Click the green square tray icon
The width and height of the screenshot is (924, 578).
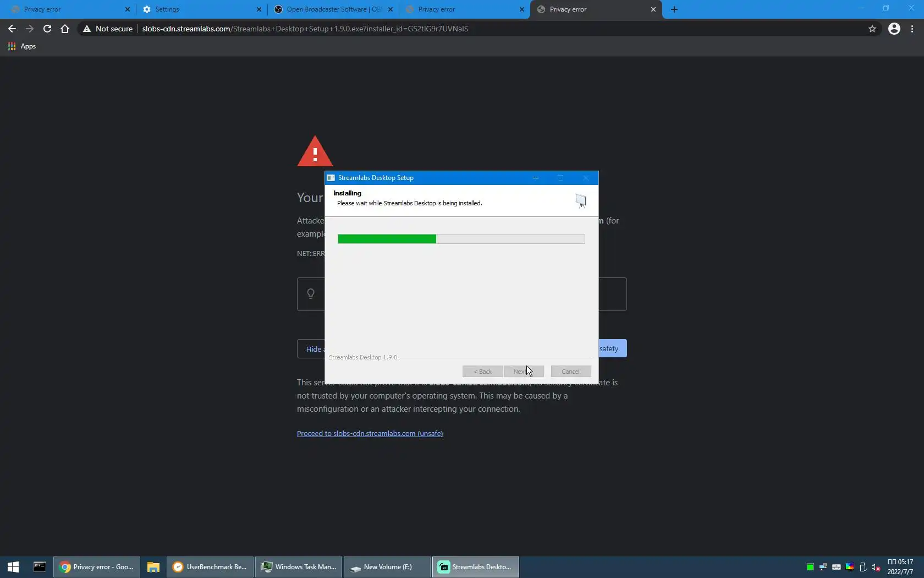[x=810, y=567]
